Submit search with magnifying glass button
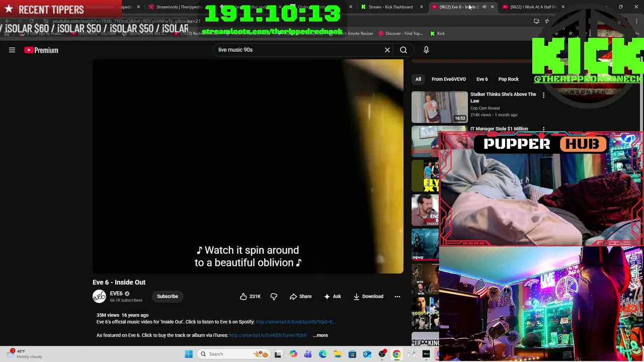This screenshot has height=362, width=644. 404,50
